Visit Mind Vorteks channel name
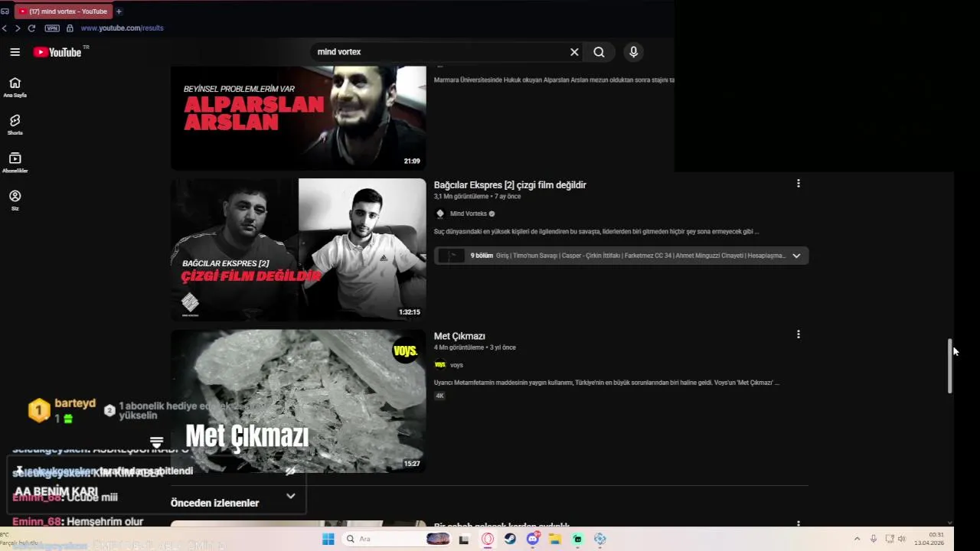 click(468, 214)
